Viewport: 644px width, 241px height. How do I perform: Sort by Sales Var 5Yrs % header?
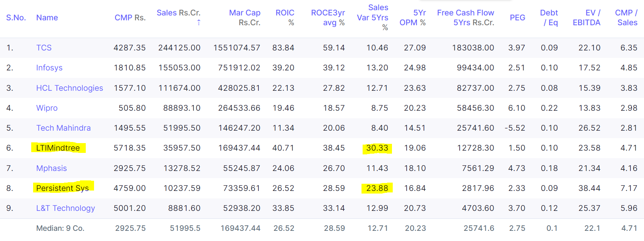[372, 18]
